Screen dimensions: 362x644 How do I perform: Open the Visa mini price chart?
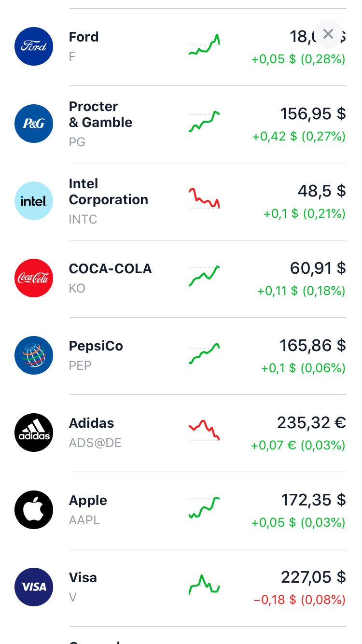point(204,585)
